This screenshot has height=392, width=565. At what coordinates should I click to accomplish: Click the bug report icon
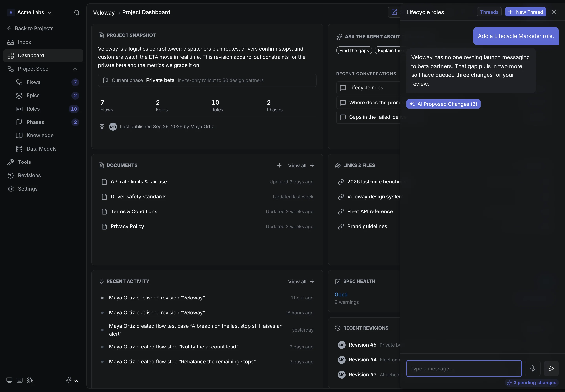(x=30, y=380)
